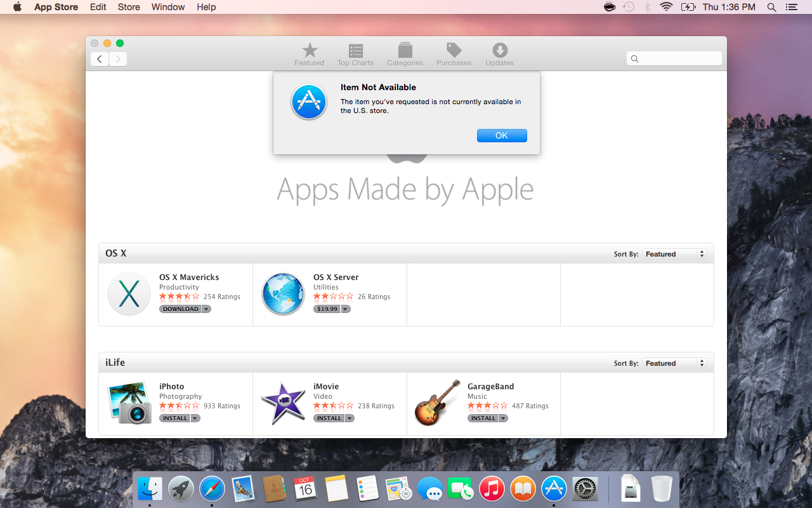The height and width of the screenshot is (508, 812).
Task: Click the iPhoto title text
Action: pyautogui.click(x=172, y=387)
